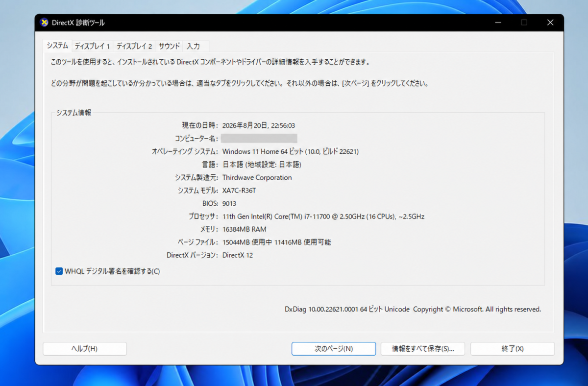Click the window title DirectX 診断ツール
588x386 pixels.
pos(78,23)
